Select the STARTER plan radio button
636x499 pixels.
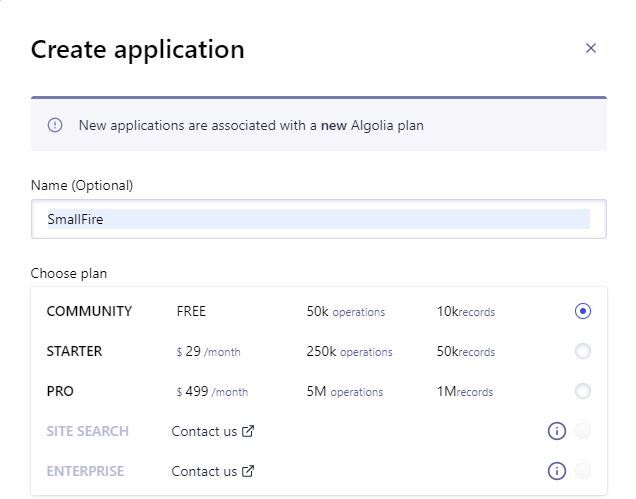coord(582,351)
